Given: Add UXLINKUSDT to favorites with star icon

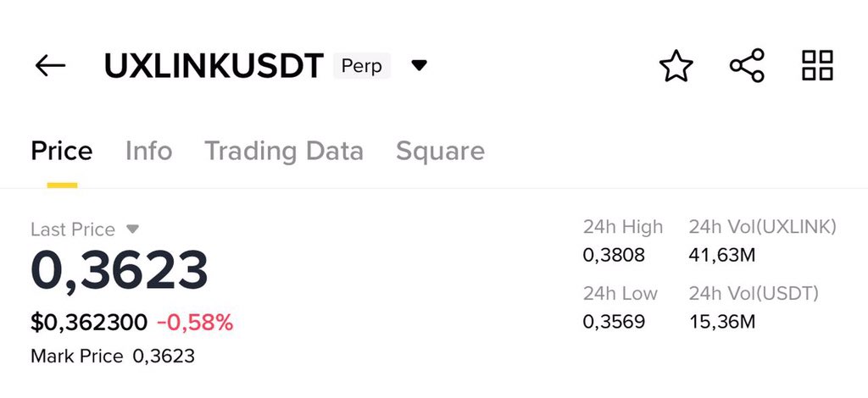Looking at the screenshot, I should 676,66.
